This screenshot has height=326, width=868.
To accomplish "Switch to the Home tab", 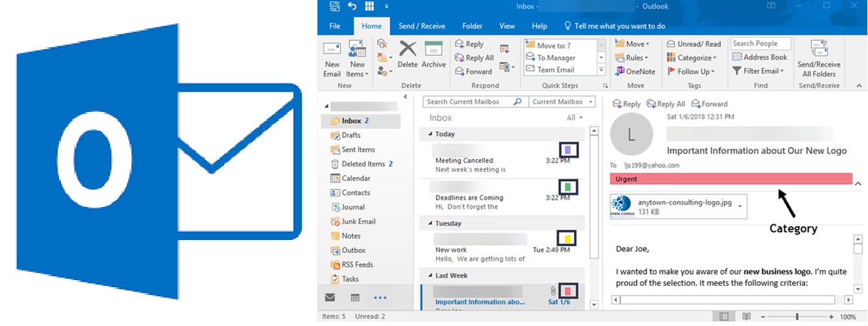I will (x=372, y=26).
